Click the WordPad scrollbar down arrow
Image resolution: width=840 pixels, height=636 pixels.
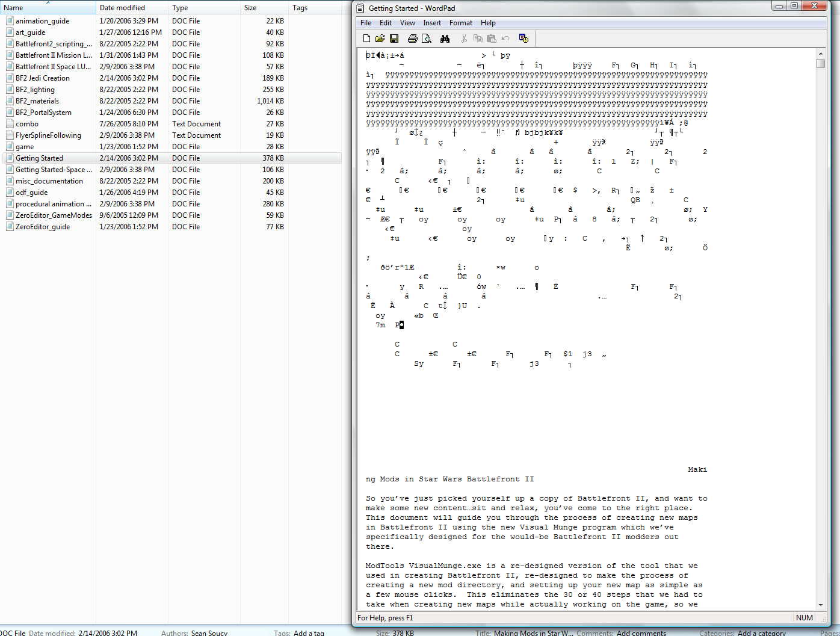[821, 605]
